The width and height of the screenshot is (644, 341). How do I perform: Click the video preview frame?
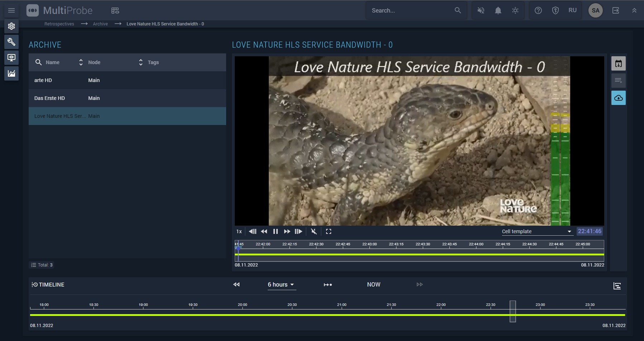(x=419, y=141)
